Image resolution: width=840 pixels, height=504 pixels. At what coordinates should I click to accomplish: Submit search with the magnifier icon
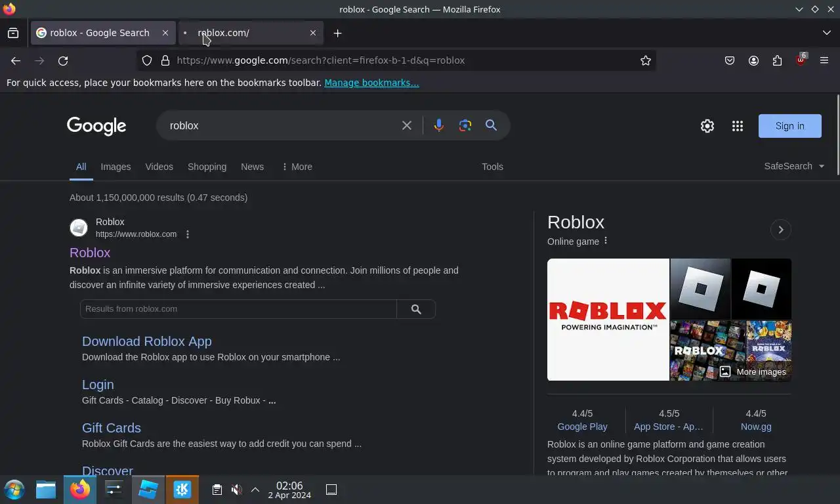[491, 125]
